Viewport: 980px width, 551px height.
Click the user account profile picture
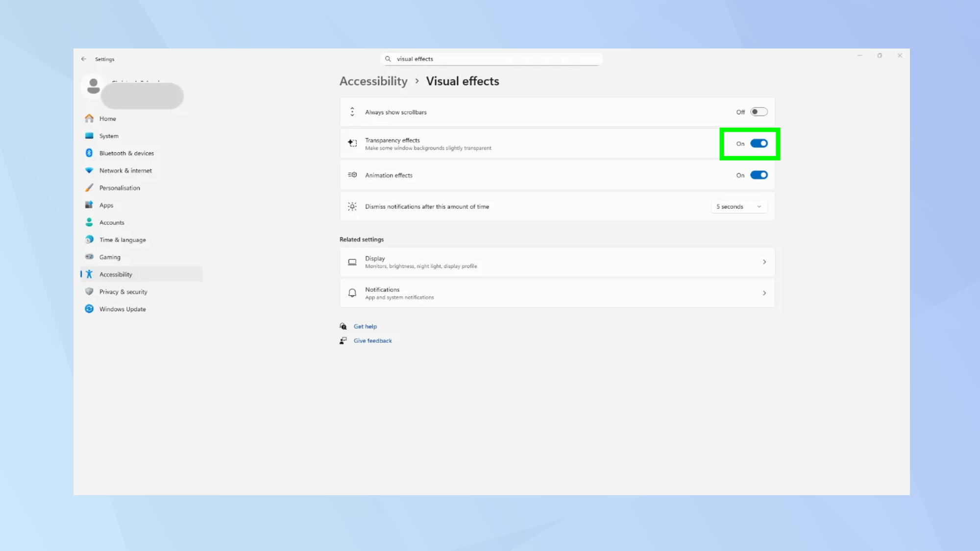coord(93,86)
